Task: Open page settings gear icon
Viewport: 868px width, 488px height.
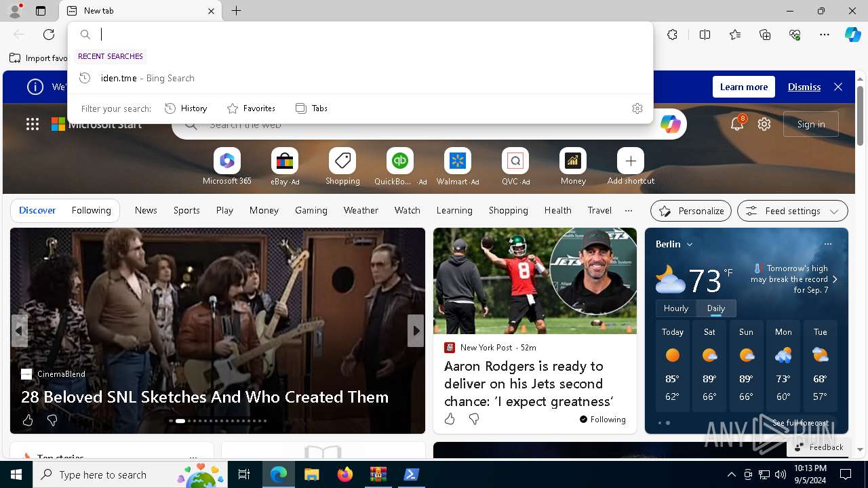Action: (764, 124)
